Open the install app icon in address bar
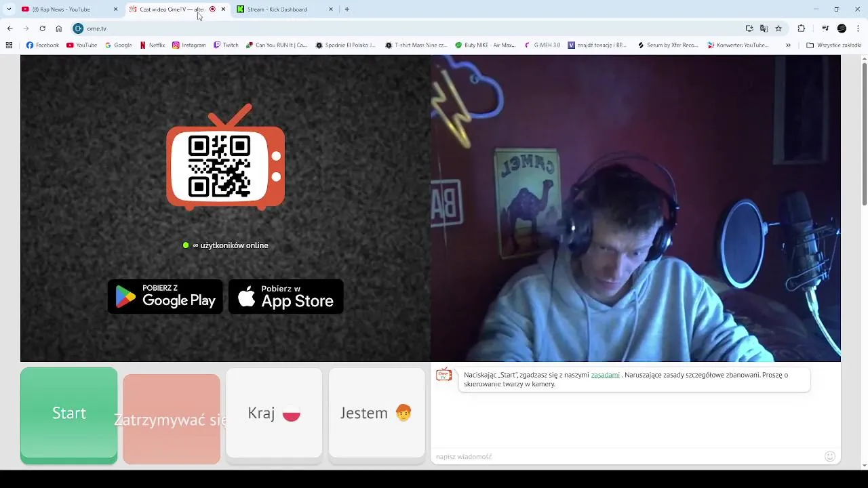Screen dimensions: 868x488 pos(749,28)
